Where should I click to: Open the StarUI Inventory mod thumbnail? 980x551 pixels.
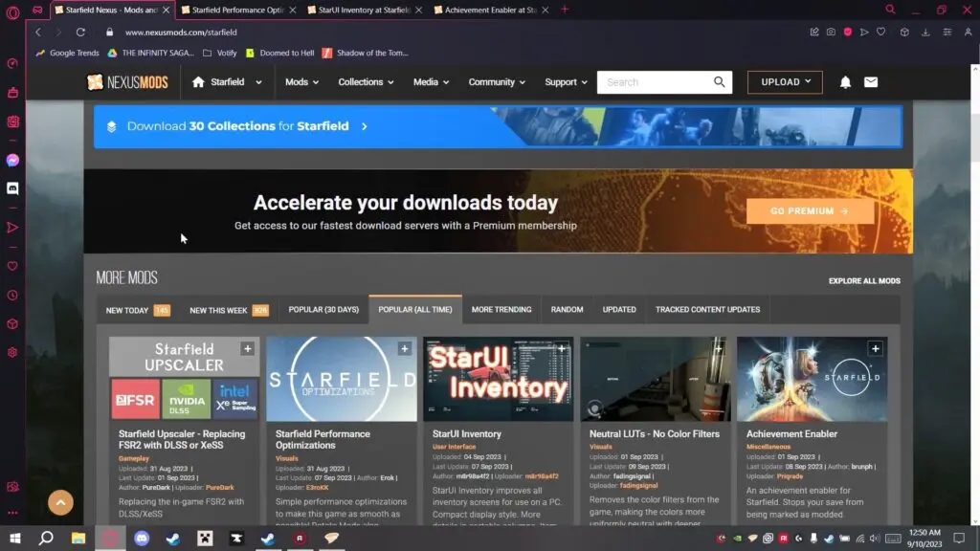(498, 379)
